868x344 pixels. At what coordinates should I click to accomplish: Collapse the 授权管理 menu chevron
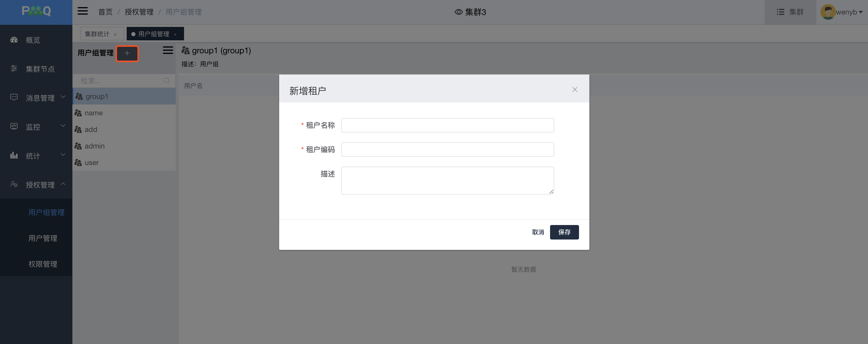[x=63, y=184]
